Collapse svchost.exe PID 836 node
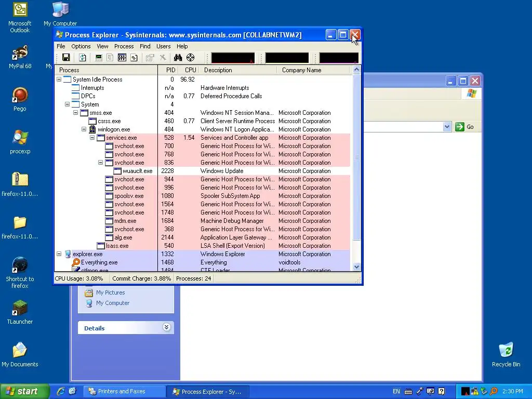 pos(100,163)
